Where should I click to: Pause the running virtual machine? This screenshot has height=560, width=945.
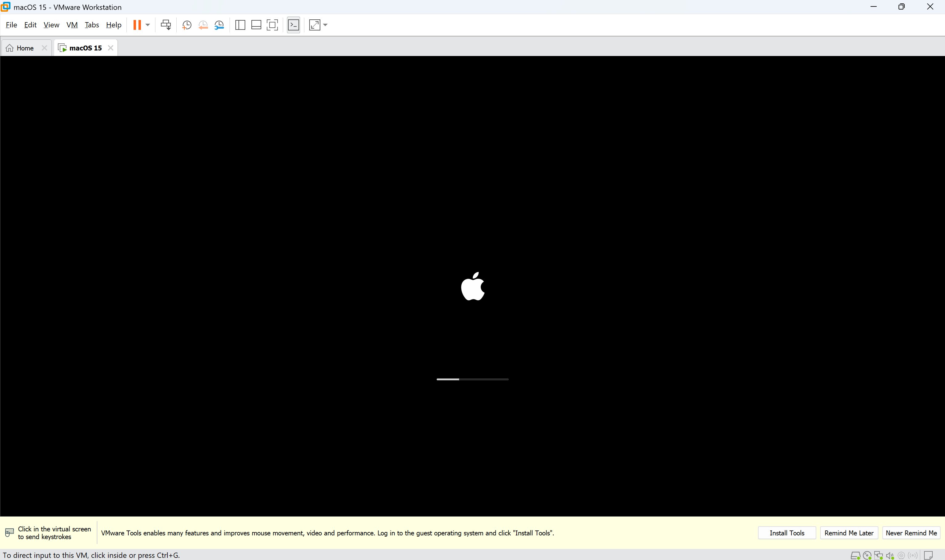pyautogui.click(x=137, y=25)
